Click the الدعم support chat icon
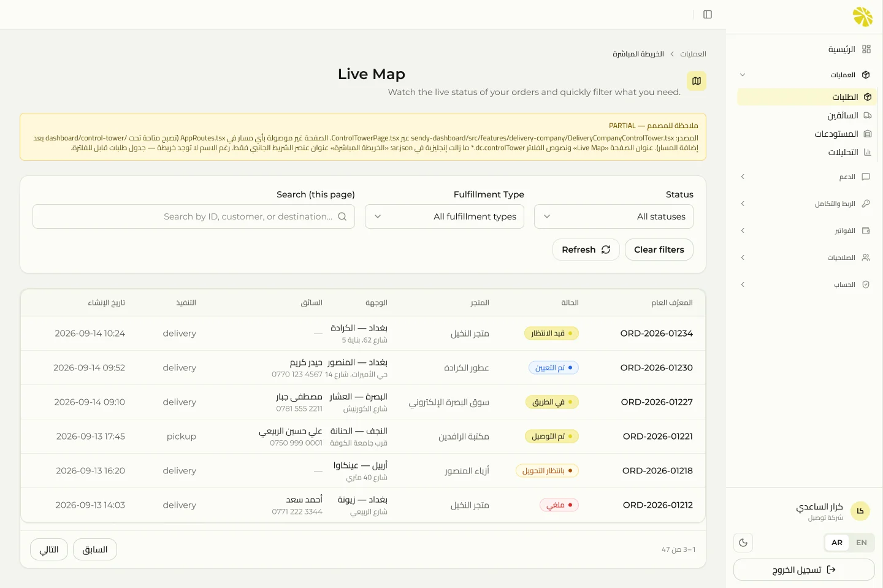The width and height of the screenshot is (883, 588). pyautogui.click(x=866, y=177)
